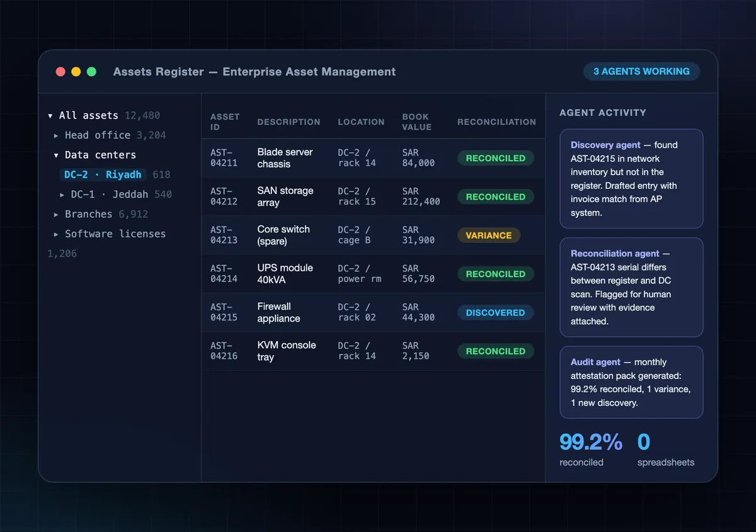This screenshot has width=756, height=532.
Task: Sort by the Asset ID column header
Action: [225, 122]
